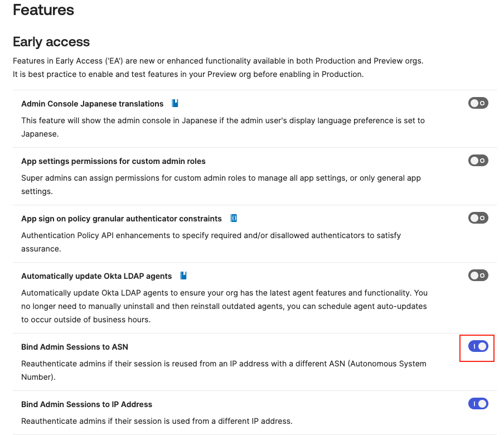504x435 pixels.
Task: Open documentation icon beside Automatically update Okta LDAP agents
Action: coord(183,275)
